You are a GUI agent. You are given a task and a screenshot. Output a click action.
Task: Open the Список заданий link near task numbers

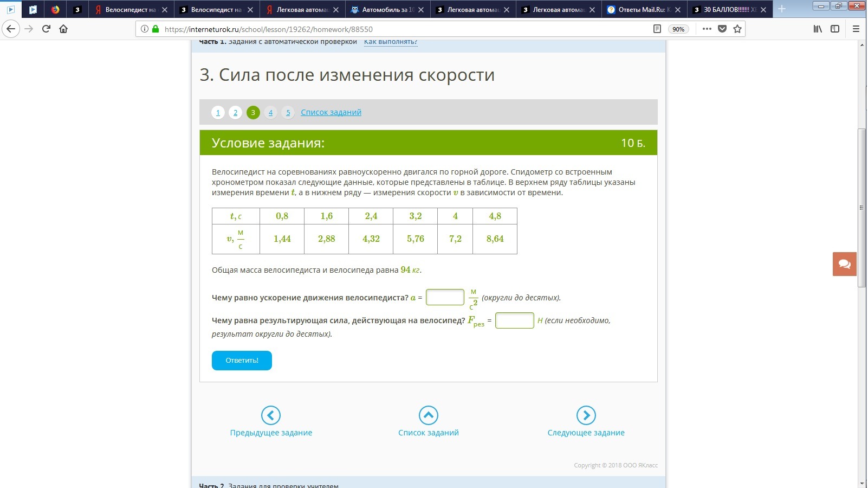coord(331,112)
